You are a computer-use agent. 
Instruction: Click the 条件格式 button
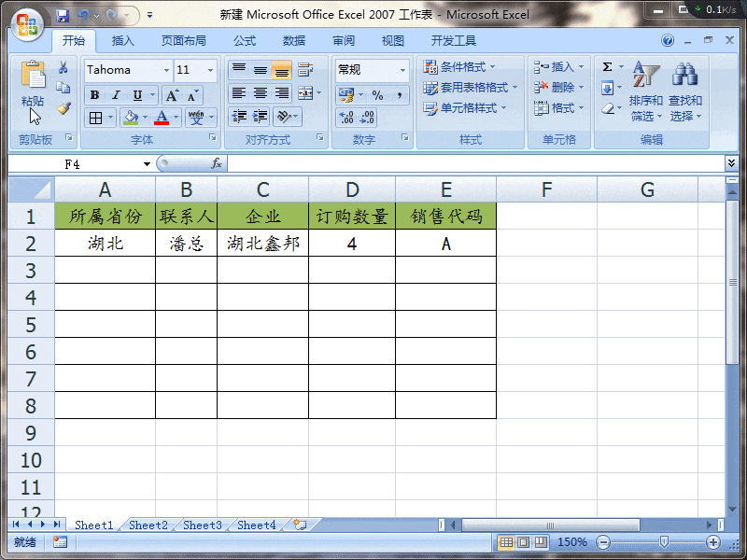[x=456, y=67]
